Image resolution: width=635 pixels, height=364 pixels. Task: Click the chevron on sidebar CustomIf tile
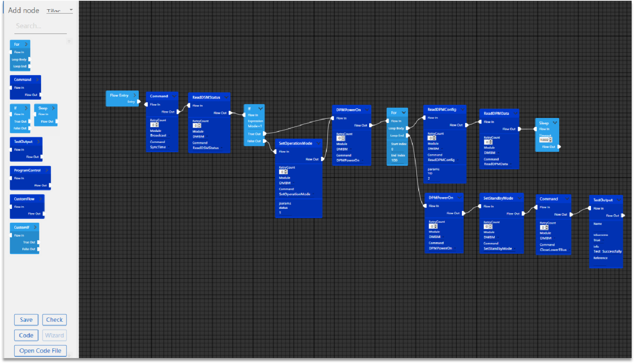click(x=35, y=227)
